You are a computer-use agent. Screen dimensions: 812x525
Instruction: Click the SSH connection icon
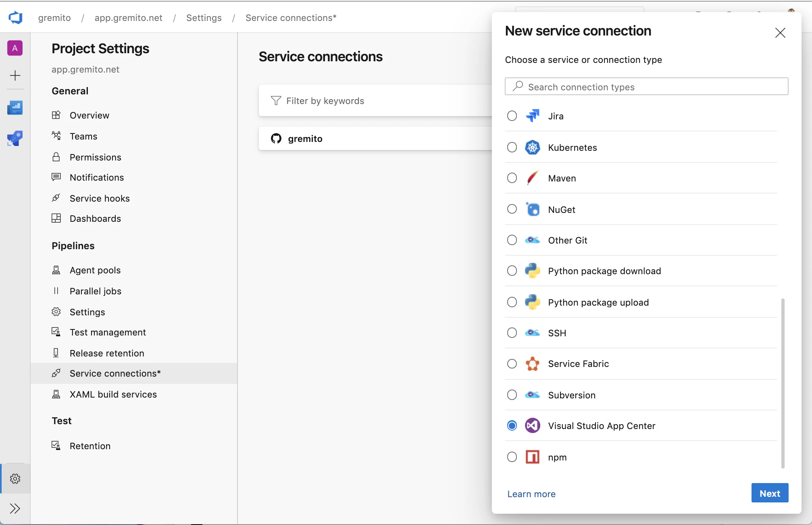point(533,333)
